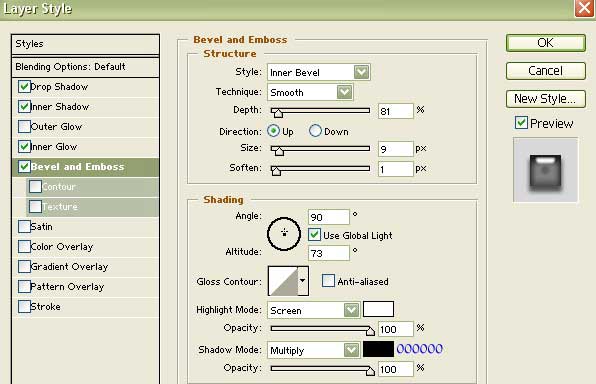Select the Styles panel entry
The height and width of the screenshot is (384, 596).
click(x=86, y=44)
